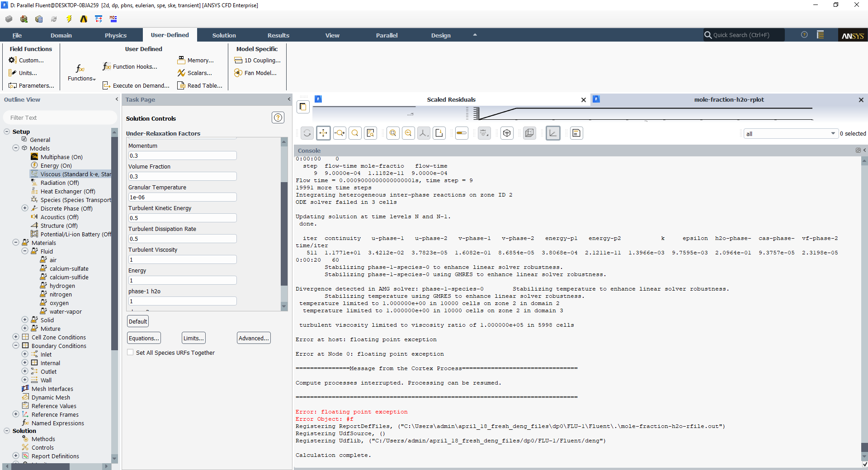Open the 'all' selection filter dropdown
Image resolution: width=868 pixels, height=470 pixels.
pyautogui.click(x=790, y=133)
